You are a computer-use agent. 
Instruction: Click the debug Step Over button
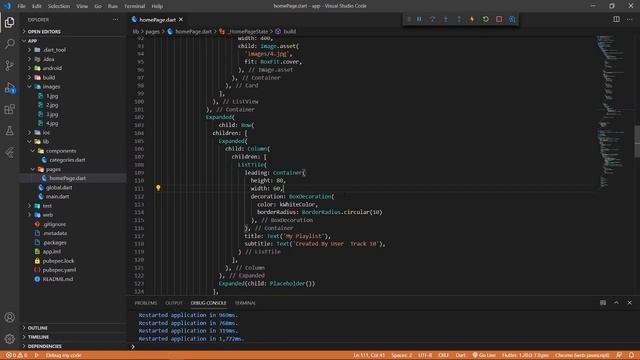[x=432, y=19]
